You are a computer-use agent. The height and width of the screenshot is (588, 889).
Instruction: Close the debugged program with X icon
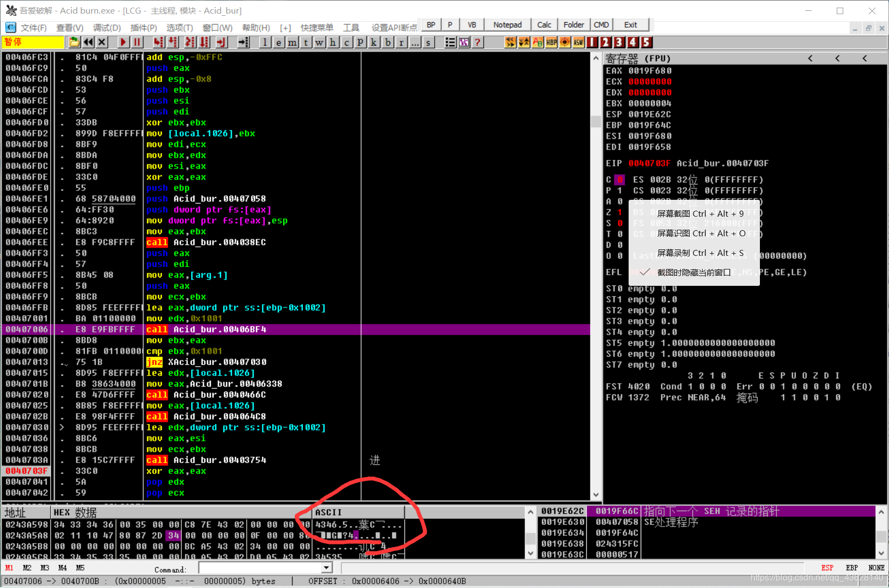(x=102, y=42)
